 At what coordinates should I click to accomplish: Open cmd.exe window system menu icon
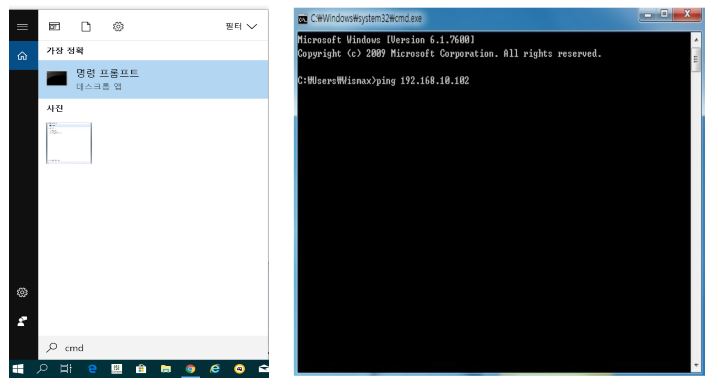pos(303,19)
